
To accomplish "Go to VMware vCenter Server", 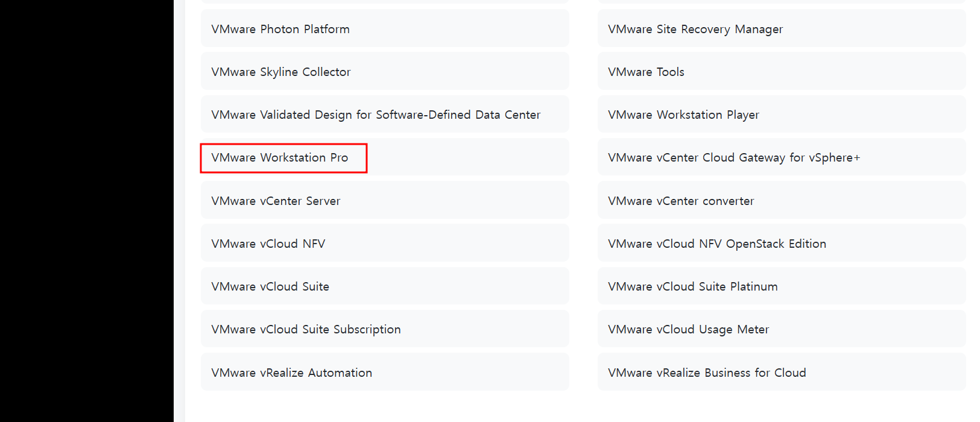I will coord(385,200).
